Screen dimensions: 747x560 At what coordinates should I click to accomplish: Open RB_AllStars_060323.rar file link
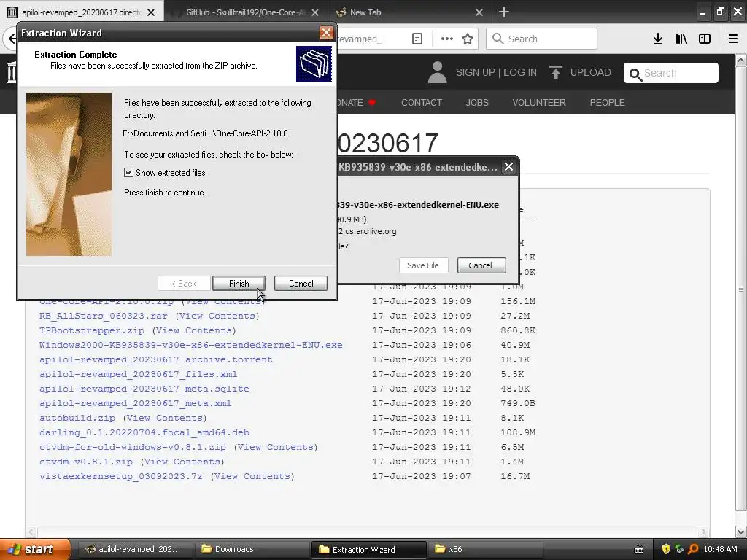tap(104, 316)
